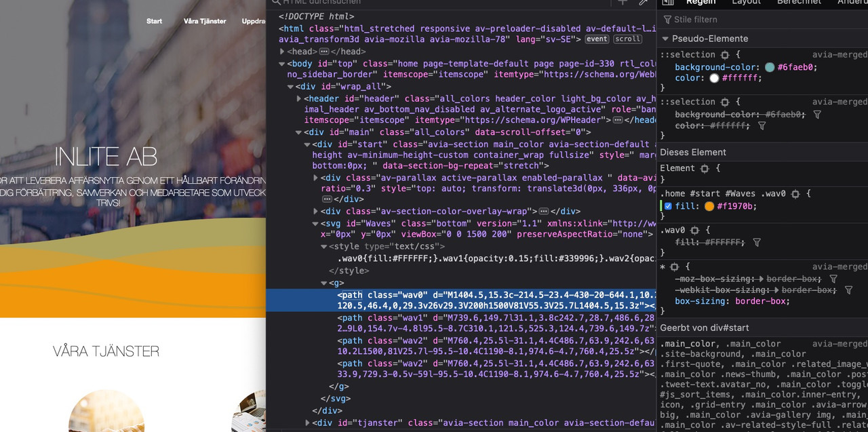This screenshot has height=432, width=868.
Task: Expand the div id="tjanster" node
Action: pyautogui.click(x=307, y=423)
